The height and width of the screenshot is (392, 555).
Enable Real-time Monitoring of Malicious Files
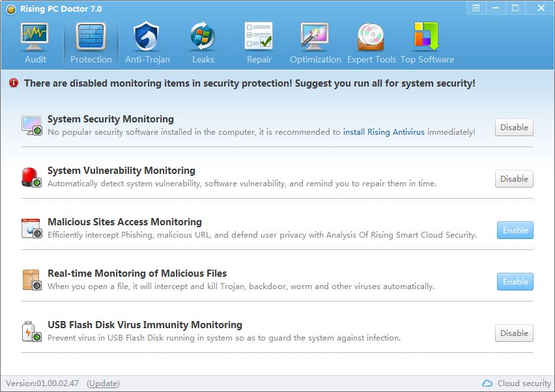pyautogui.click(x=515, y=281)
